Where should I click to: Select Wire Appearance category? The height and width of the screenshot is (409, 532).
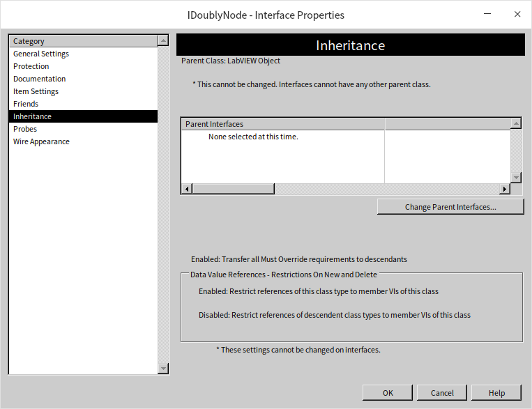pyautogui.click(x=41, y=141)
